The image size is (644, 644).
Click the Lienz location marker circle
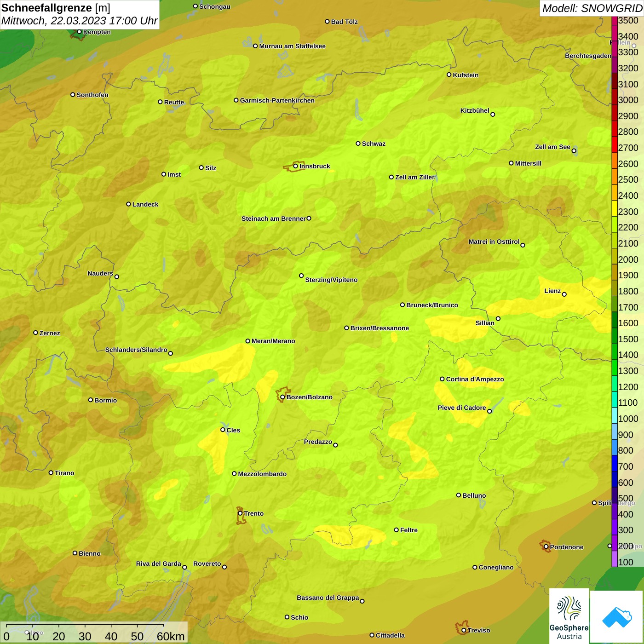click(564, 294)
